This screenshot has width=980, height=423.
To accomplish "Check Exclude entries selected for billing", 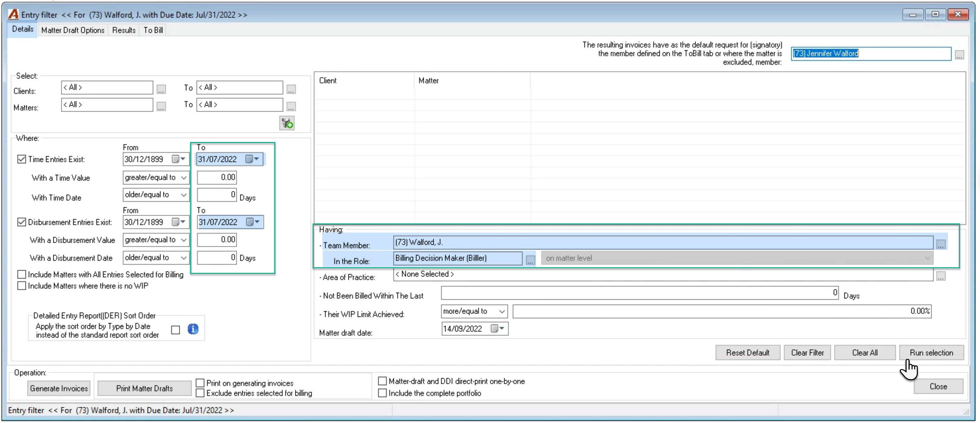I will (200, 393).
